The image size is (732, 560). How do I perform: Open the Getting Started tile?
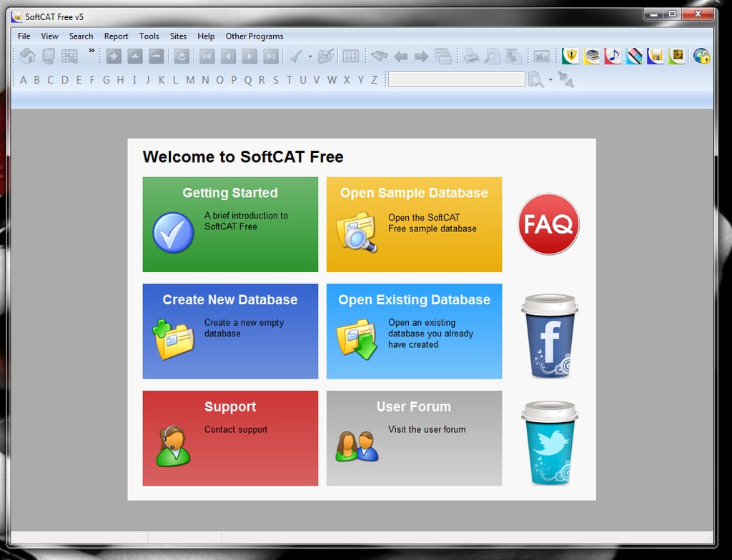tap(230, 224)
